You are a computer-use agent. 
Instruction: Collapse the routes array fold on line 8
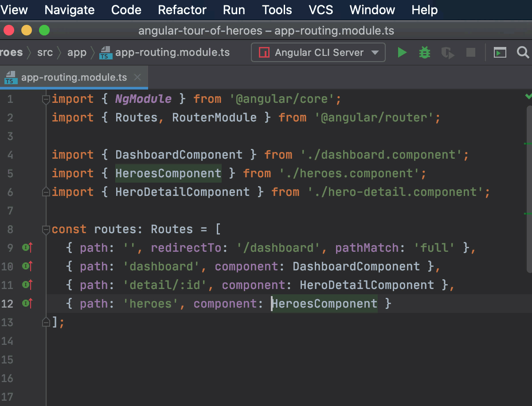46,230
